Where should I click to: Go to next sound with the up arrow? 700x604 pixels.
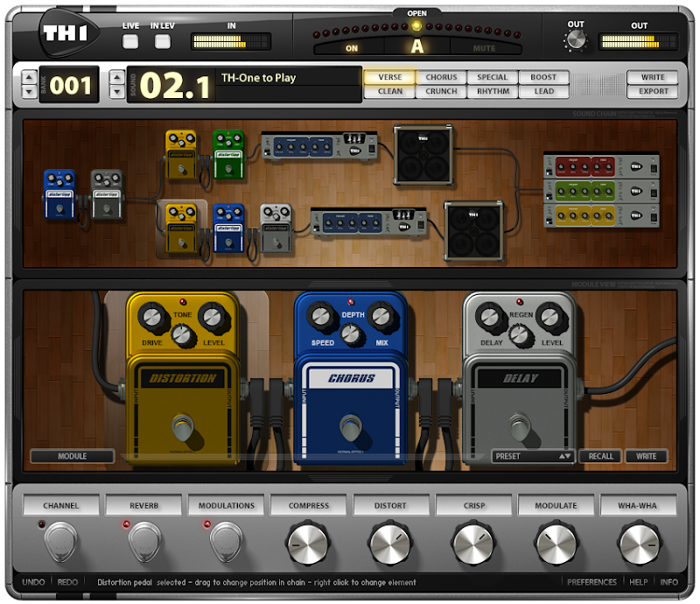click(117, 77)
